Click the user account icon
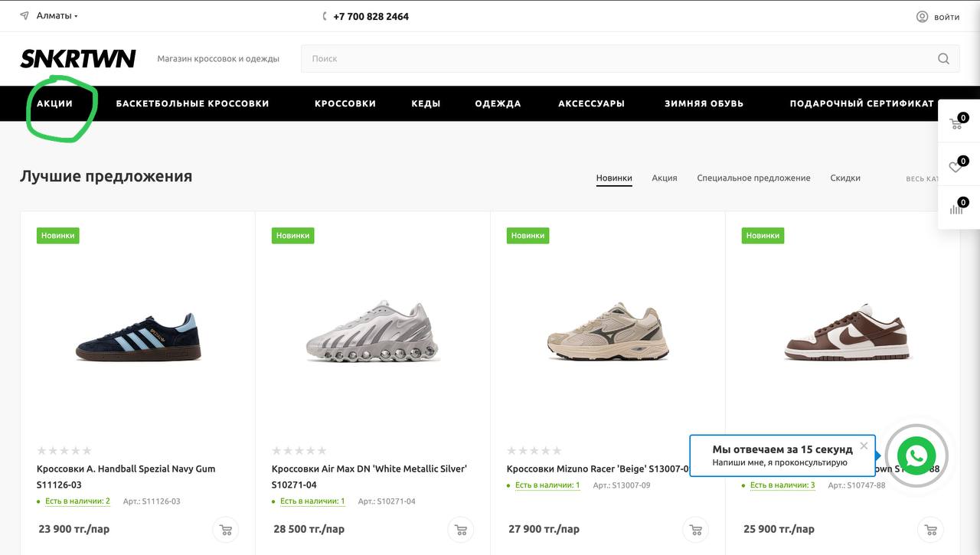The width and height of the screenshot is (980, 555). [x=923, y=17]
